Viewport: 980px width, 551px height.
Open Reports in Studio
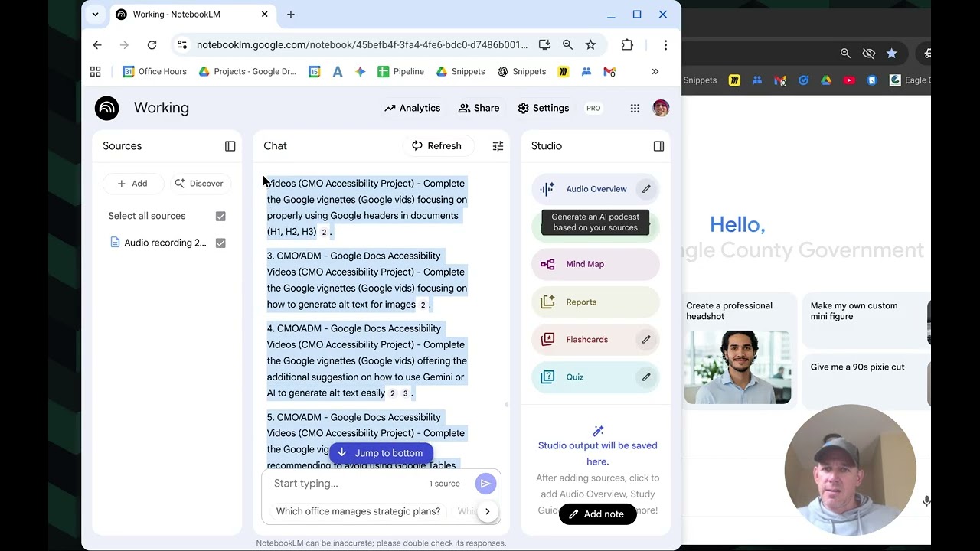tap(595, 302)
